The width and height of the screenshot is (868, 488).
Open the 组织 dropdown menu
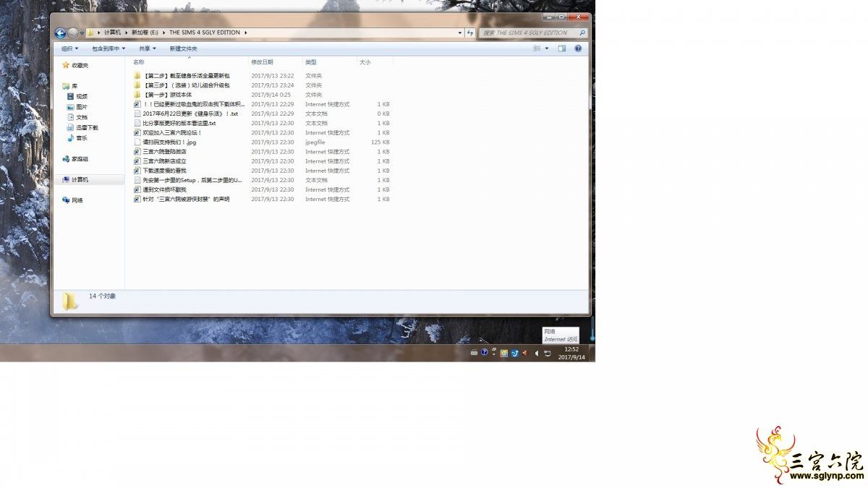[69, 48]
